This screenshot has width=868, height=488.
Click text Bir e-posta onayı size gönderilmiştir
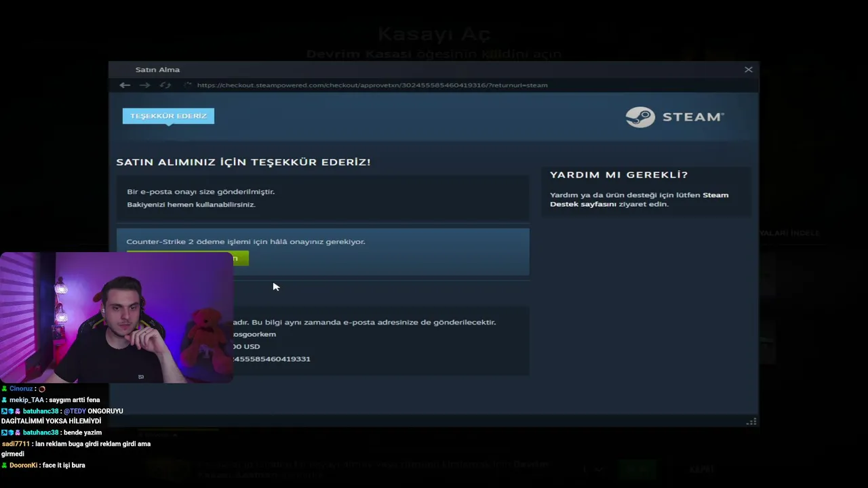point(201,192)
